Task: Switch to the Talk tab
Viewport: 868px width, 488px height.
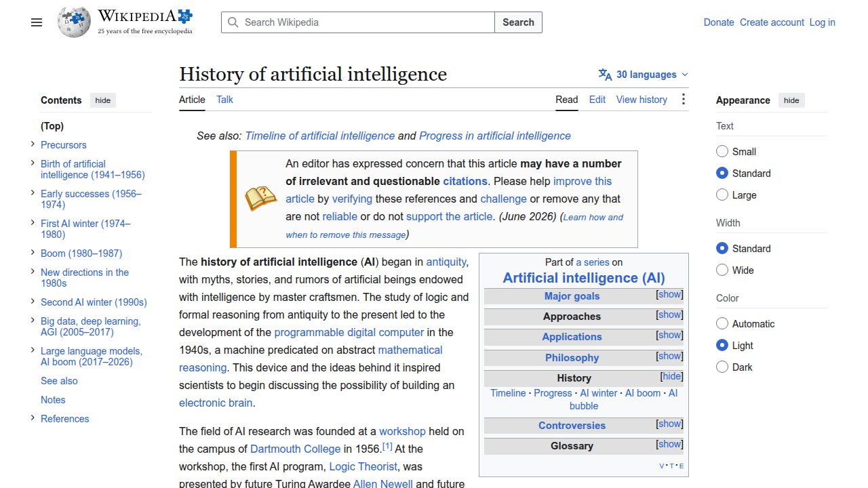Action: pos(224,100)
